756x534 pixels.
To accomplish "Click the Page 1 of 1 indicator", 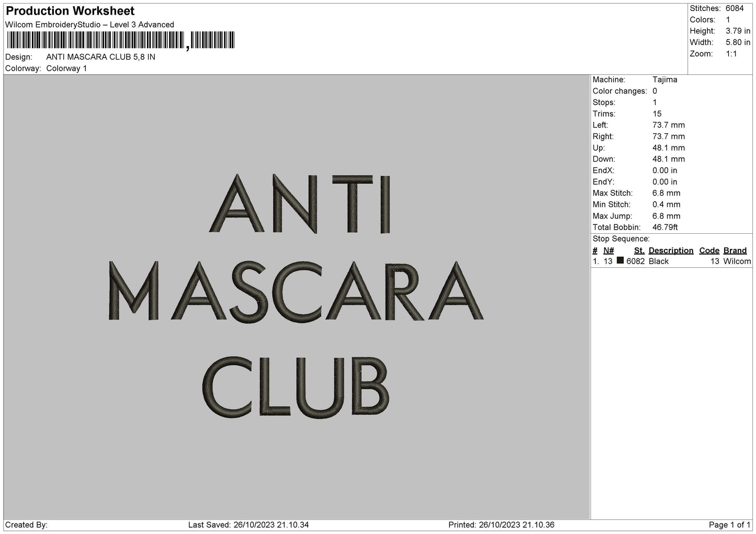I will (730, 525).
